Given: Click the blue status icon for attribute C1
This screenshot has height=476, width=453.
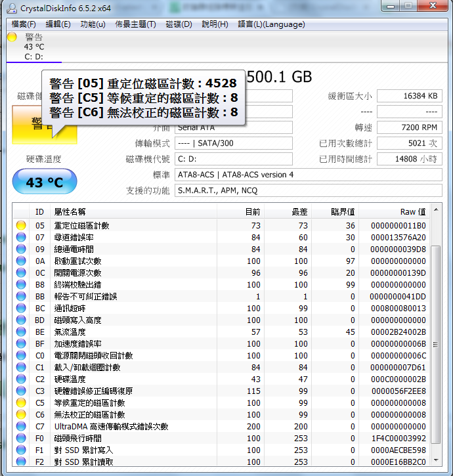Looking at the screenshot, I should tap(21, 367).
